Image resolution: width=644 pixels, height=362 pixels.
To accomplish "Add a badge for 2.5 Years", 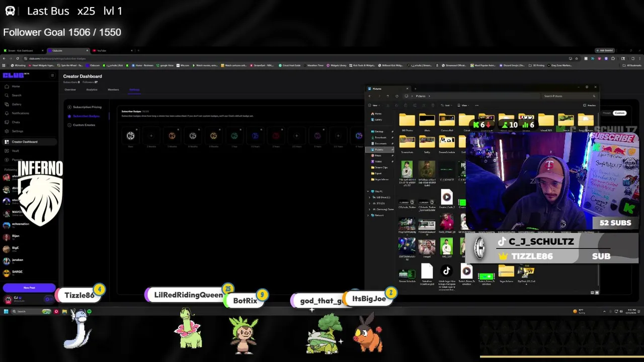I will point(296,136).
